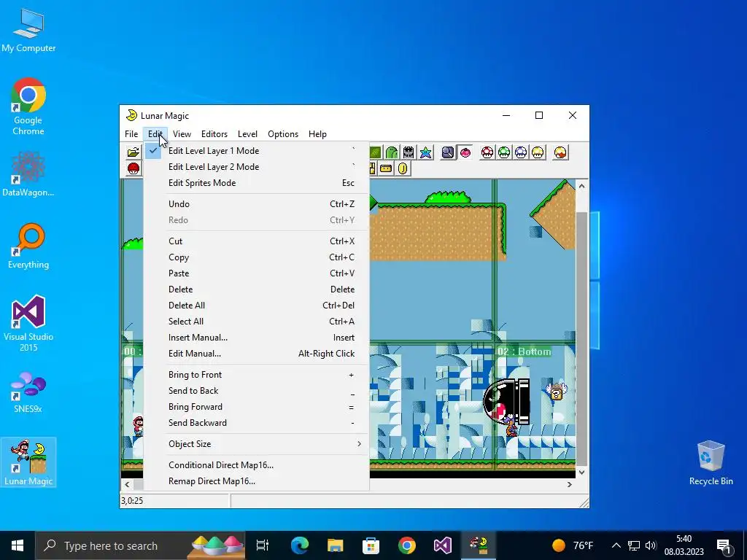Choose Bring to Front
Image resolution: width=747 pixels, height=560 pixels.
[x=256, y=376]
